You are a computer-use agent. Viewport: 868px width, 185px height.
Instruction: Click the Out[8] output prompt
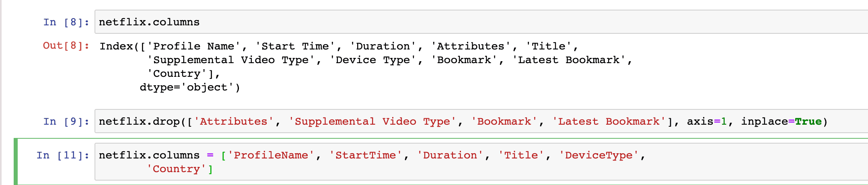click(66, 46)
